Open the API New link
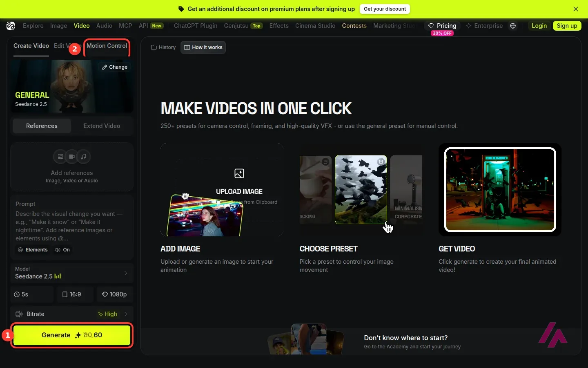This screenshot has width=588, height=368. tap(151, 26)
